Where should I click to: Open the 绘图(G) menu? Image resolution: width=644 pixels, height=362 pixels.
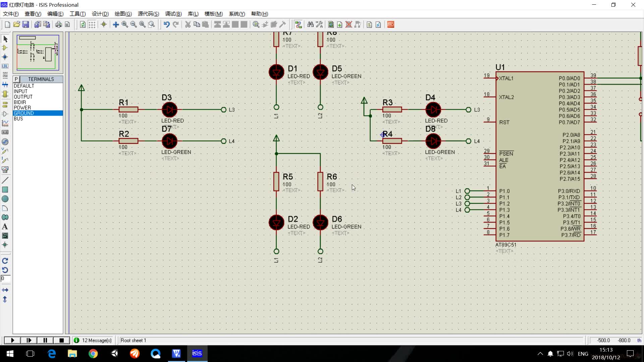click(123, 14)
